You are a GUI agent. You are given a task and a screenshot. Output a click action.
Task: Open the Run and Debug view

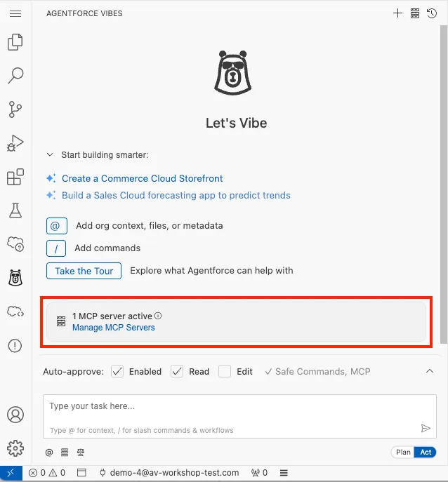pyautogui.click(x=15, y=143)
